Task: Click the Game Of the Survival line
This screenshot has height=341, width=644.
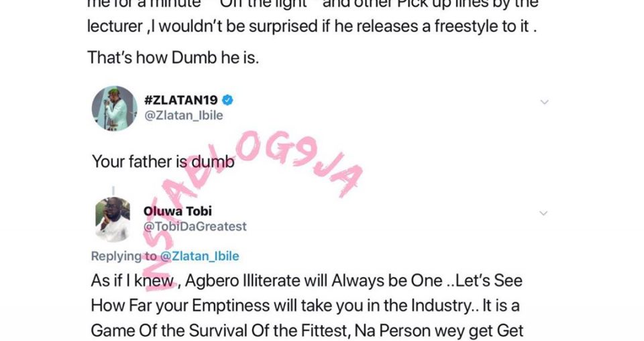Action: point(307,330)
